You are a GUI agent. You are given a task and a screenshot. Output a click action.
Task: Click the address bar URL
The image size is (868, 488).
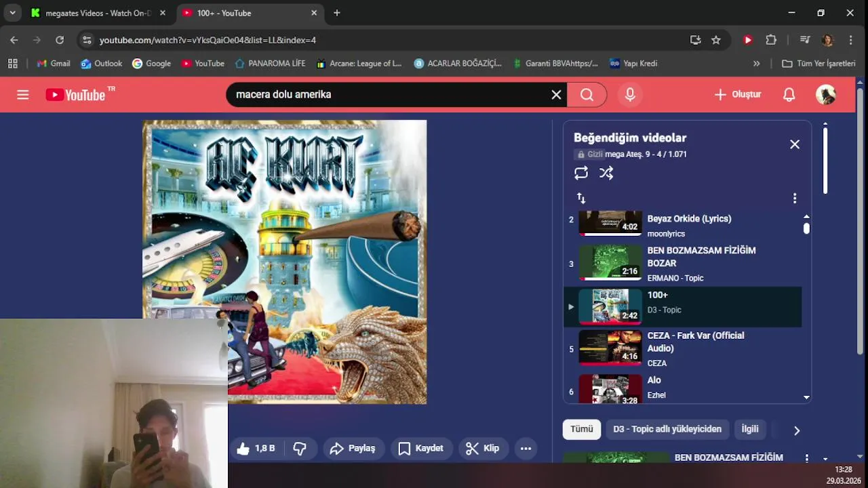coord(208,40)
